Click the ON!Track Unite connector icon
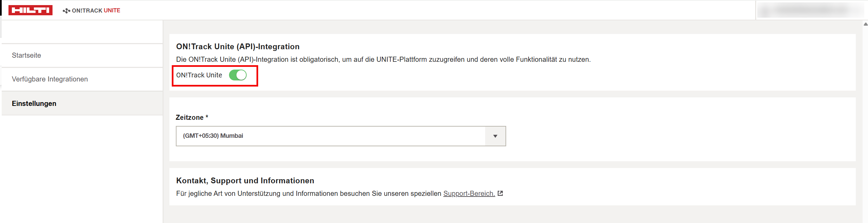 [x=66, y=11]
